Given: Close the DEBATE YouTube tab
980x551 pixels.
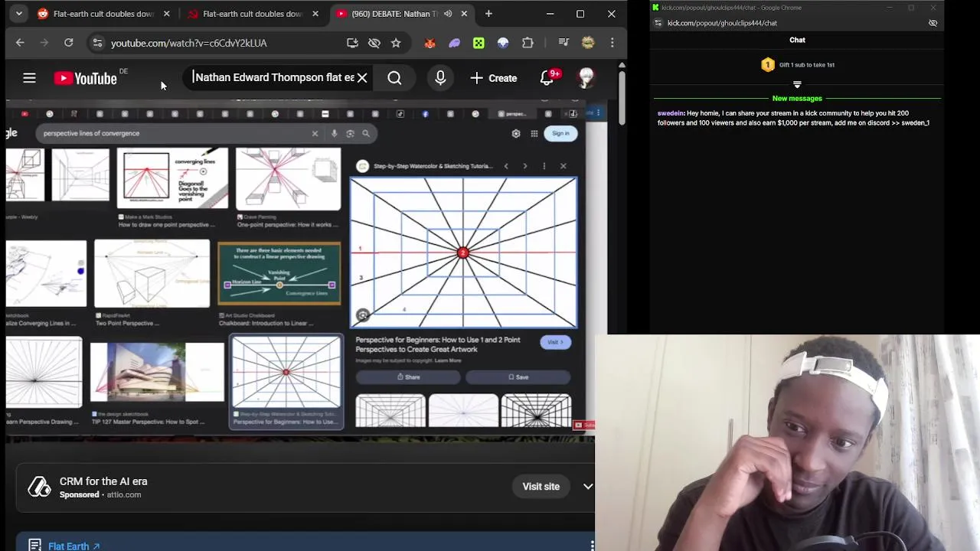Looking at the screenshot, I should (464, 14).
